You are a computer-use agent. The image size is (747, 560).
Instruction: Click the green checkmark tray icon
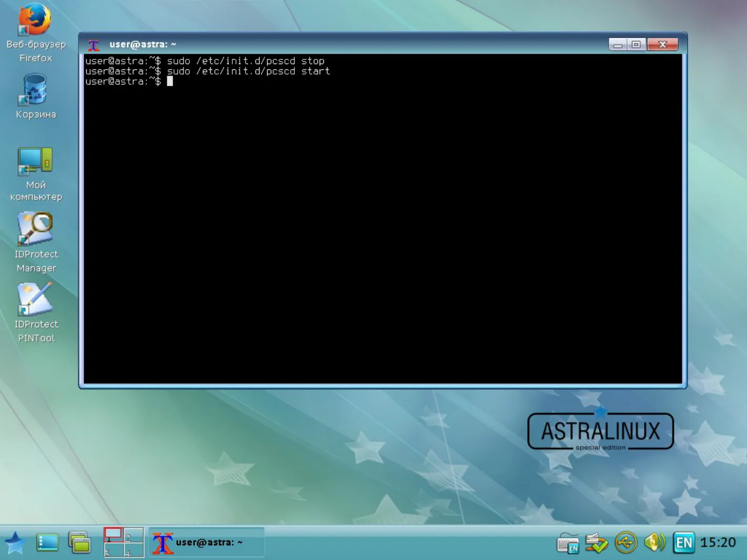(x=597, y=543)
